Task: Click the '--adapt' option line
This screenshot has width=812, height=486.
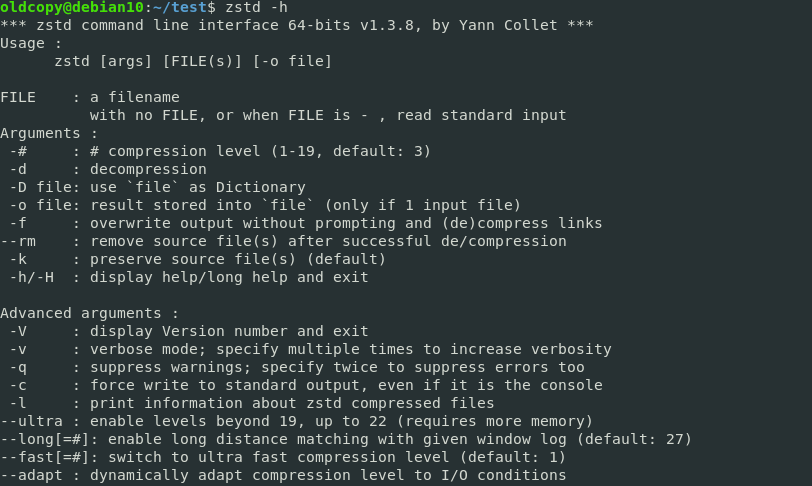Action: click(x=283, y=475)
